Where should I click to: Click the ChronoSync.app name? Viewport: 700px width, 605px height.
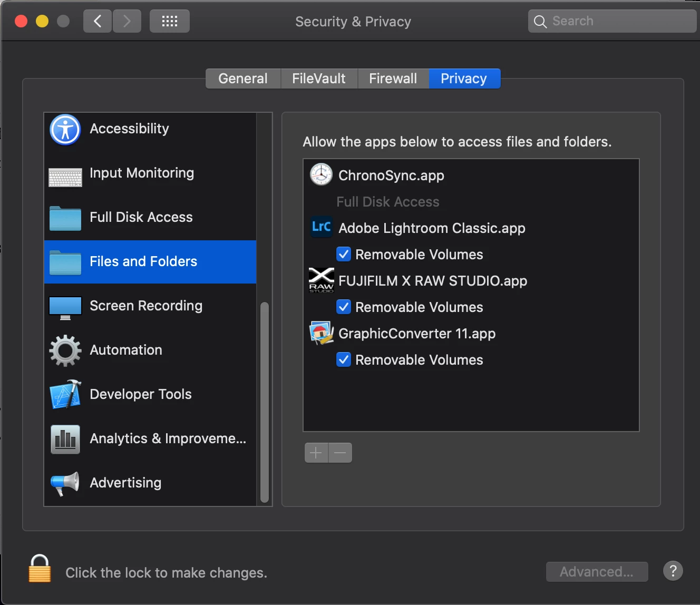[391, 175]
